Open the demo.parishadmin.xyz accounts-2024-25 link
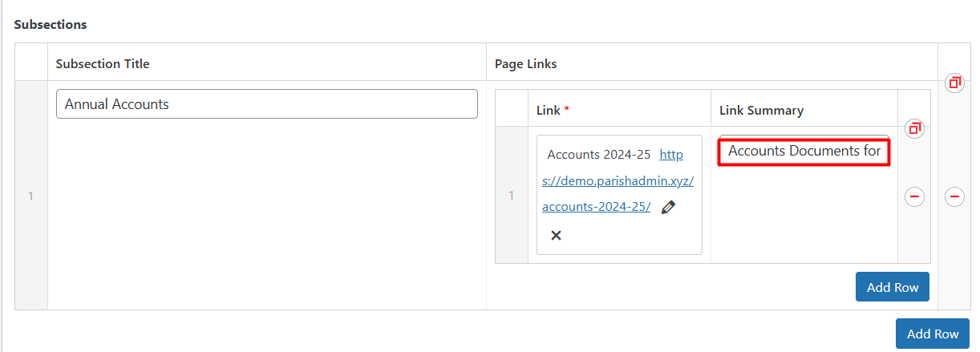 pos(618,181)
